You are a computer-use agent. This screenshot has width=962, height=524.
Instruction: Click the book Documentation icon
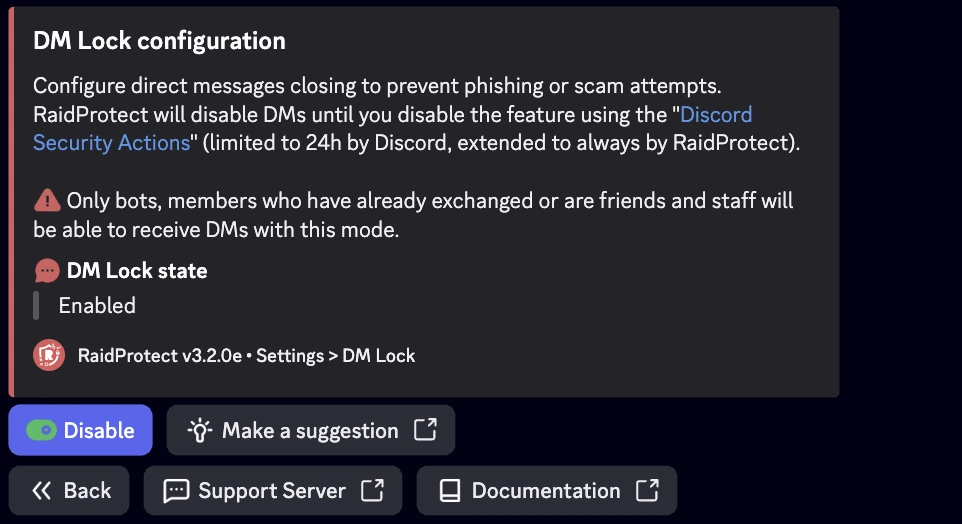pos(450,491)
